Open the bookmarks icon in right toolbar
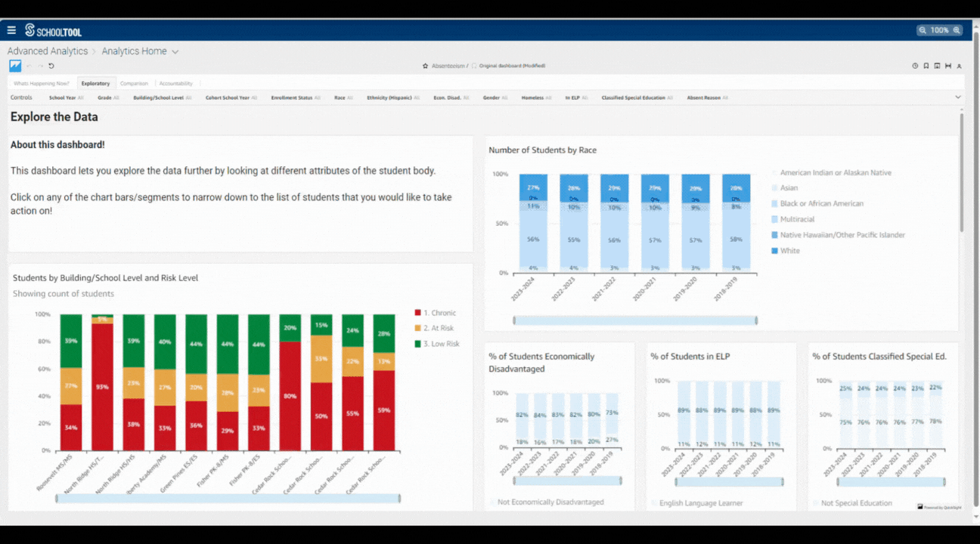 tap(926, 66)
